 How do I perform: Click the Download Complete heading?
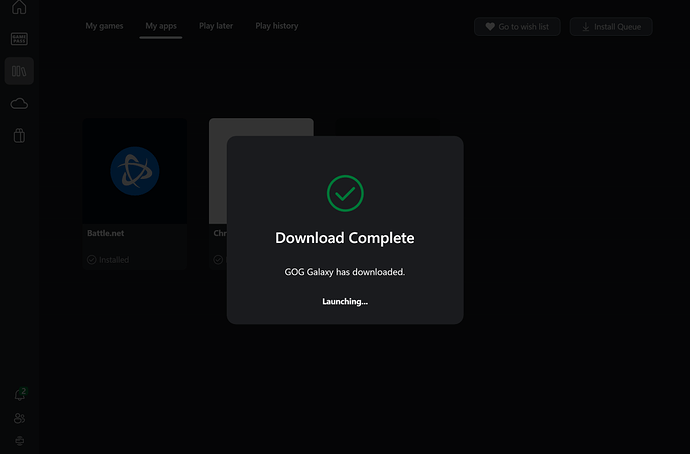pos(345,238)
